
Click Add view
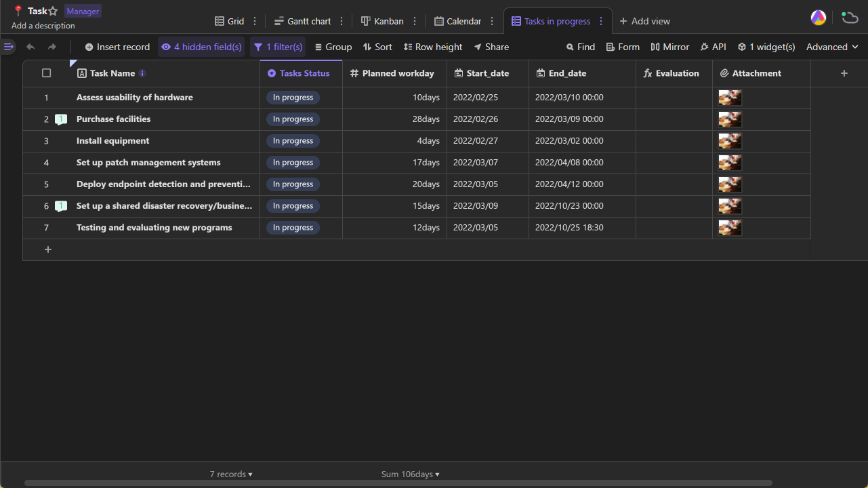(644, 21)
